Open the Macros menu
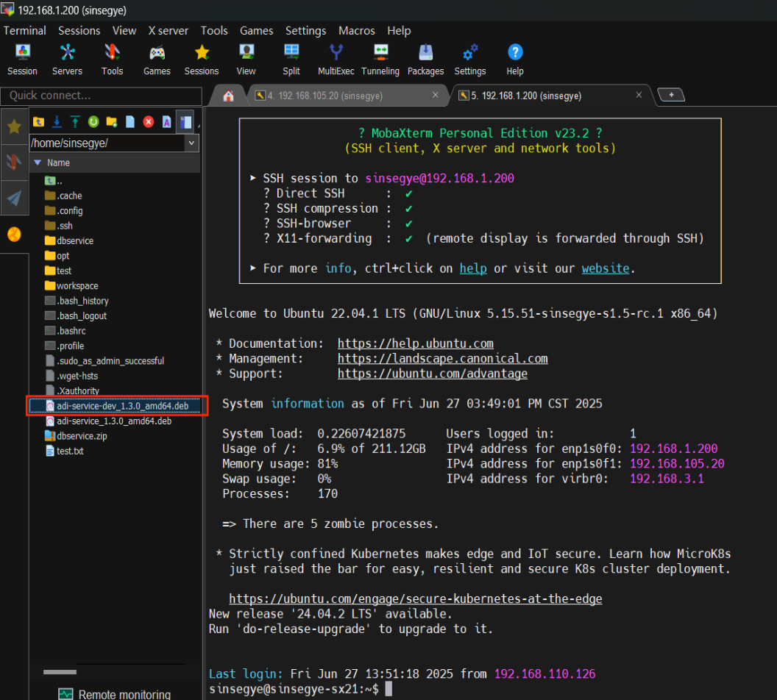This screenshot has width=777, height=700. [x=356, y=31]
